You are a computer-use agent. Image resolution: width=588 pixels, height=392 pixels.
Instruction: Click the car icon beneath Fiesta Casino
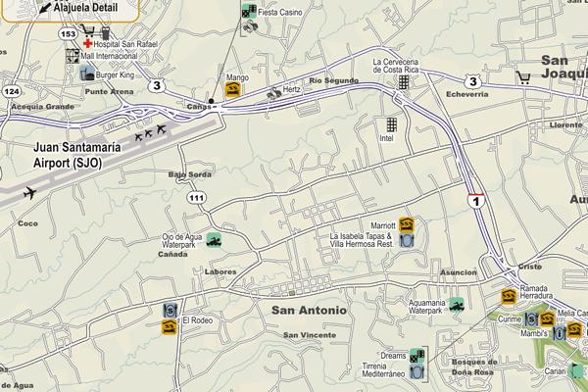click(x=250, y=26)
